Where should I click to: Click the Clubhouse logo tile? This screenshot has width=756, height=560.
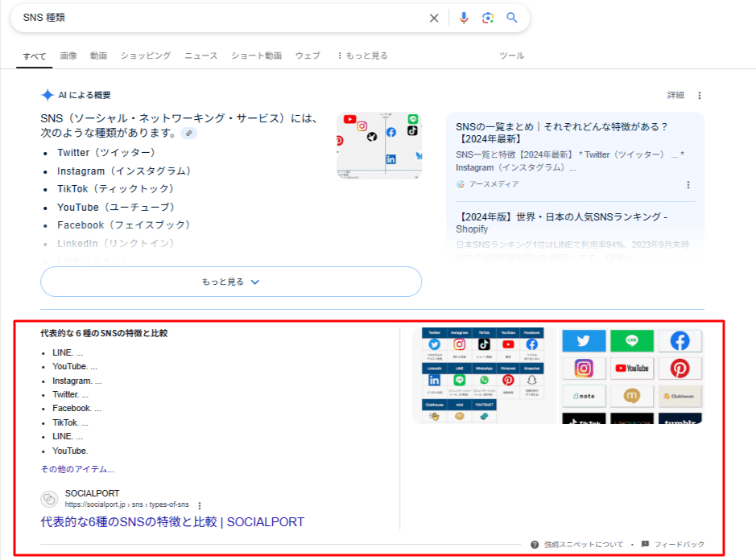[680, 396]
